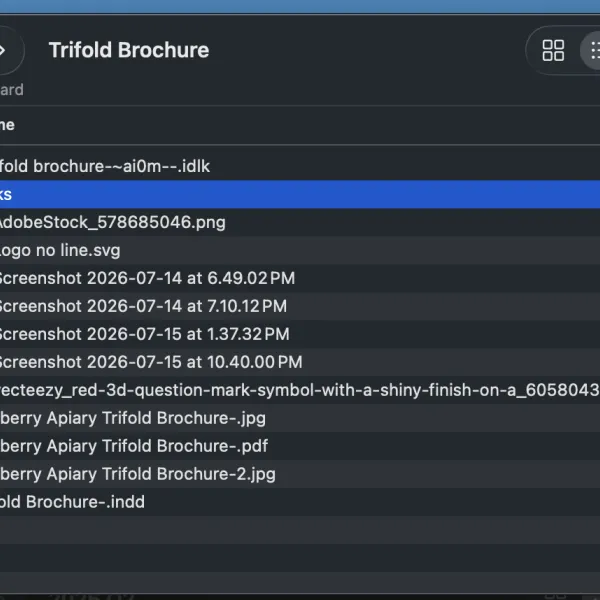Click the empty row below the file list
This screenshot has height=600, width=600.
(x=300, y=530)
